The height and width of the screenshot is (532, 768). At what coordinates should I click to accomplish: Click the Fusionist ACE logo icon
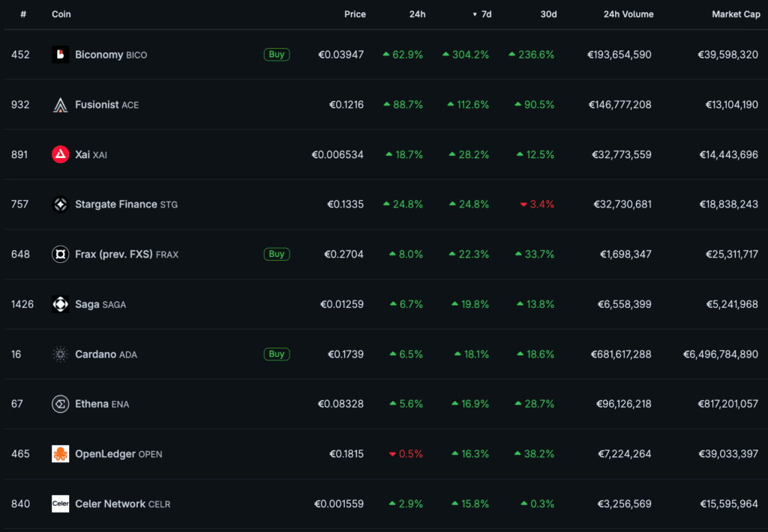tap(60, 105)
